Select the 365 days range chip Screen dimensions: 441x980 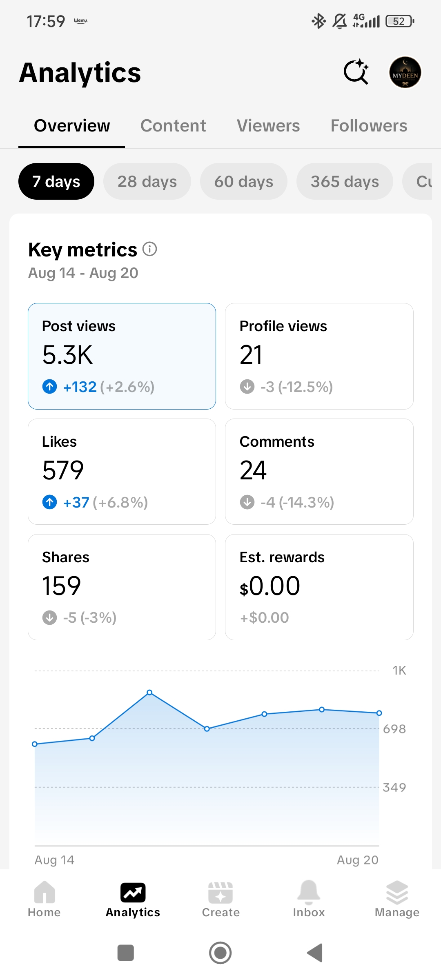point(345,181)
